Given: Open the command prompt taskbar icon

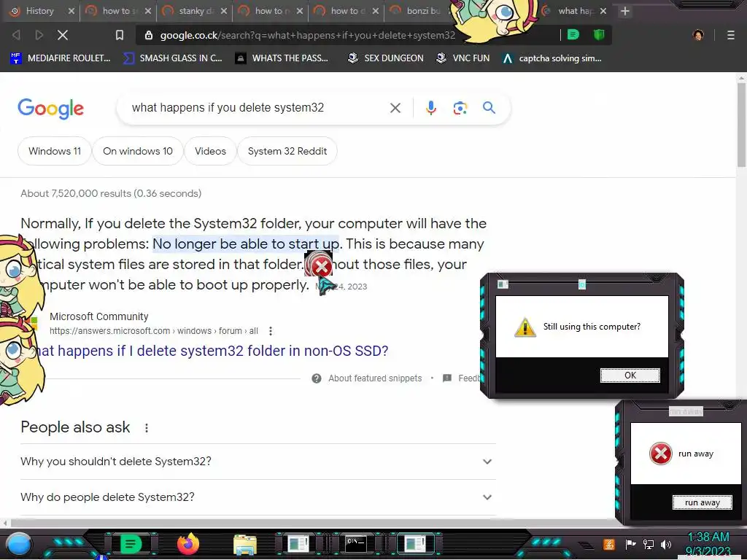Looking at the screenshot, I should tap(355, 544).
